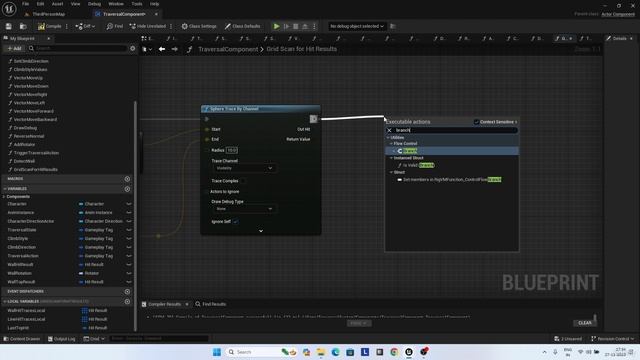Click the node's output execution pin
The height and width of the screenshot is (360, 640).
click(313, 119)
